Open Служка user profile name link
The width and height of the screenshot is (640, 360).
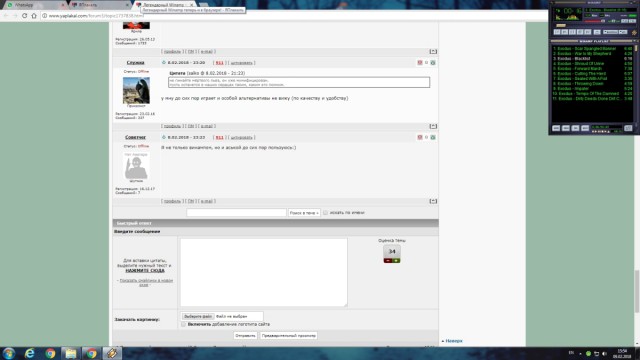(x=136, y=62)
